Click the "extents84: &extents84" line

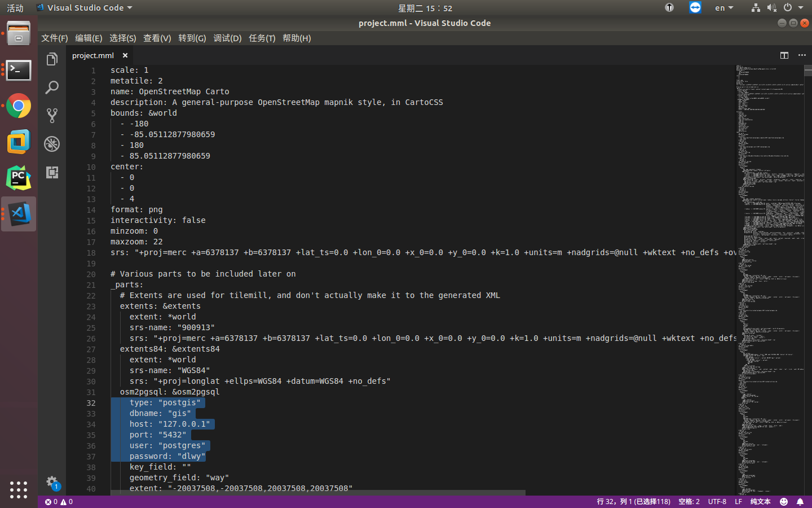click(x=170, y=349)
